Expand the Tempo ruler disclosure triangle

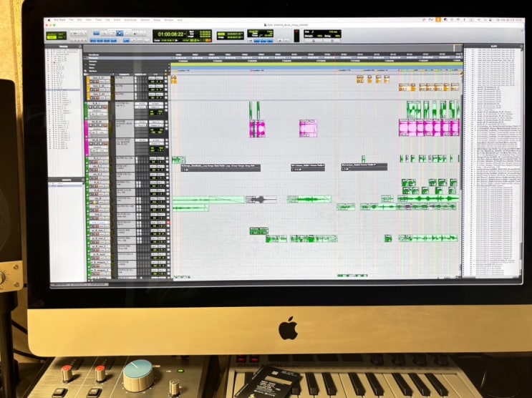point(85,64)
